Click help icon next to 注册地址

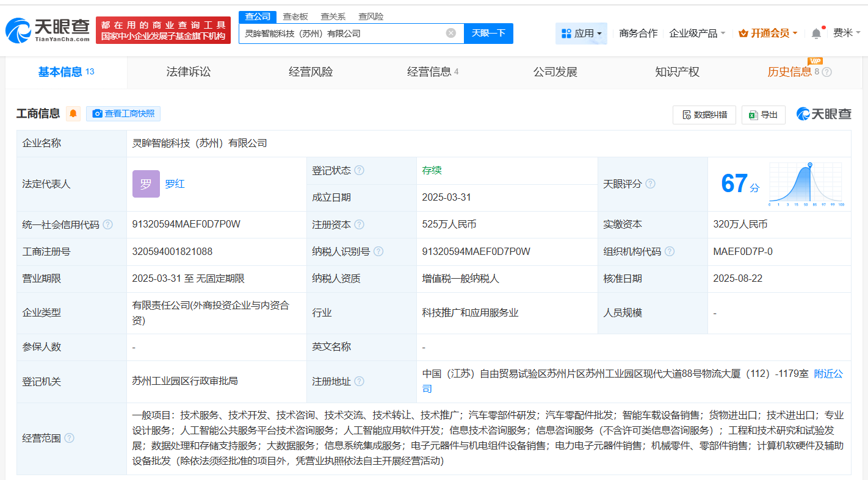[x=359, y=381]
